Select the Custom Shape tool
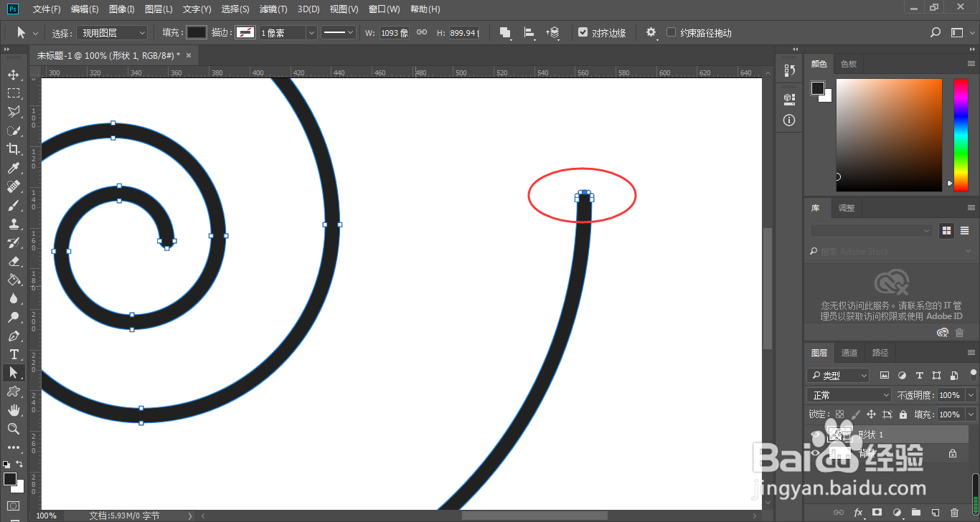 click(13, 391)
